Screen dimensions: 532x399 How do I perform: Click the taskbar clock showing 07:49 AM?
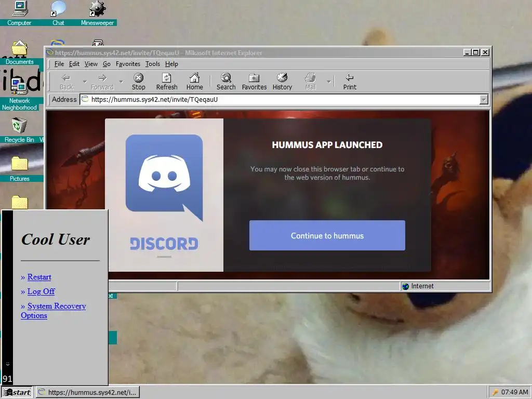click(515, 392)
